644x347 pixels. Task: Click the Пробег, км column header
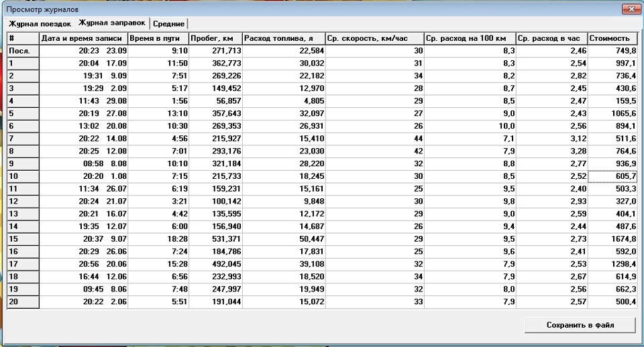click(215, 38)
